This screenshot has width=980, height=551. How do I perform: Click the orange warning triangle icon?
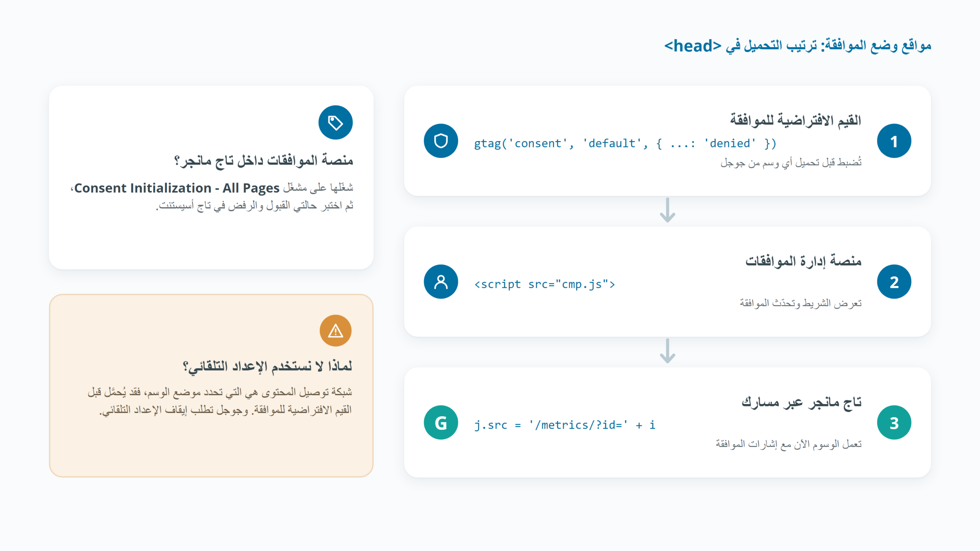[335, 331]
